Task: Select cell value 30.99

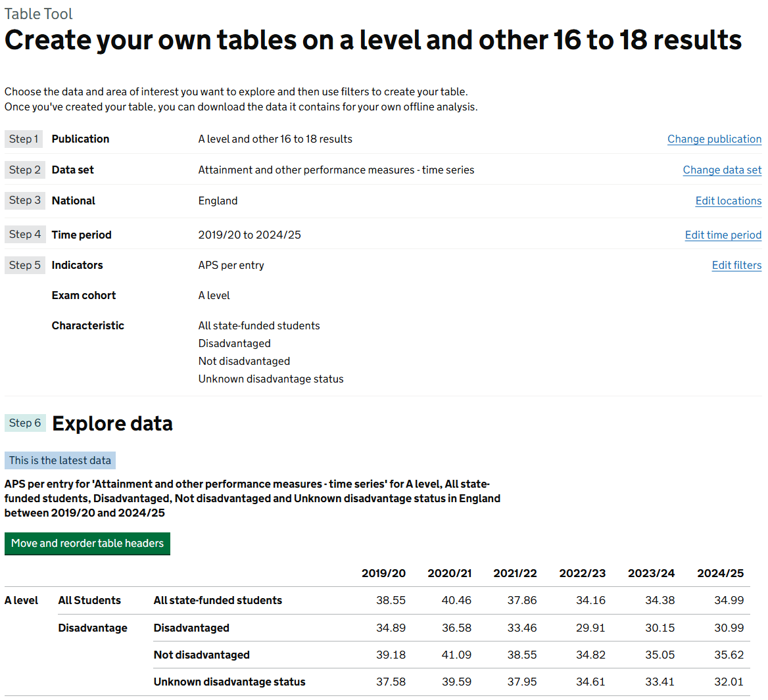Action: click(x=729, y=628)
